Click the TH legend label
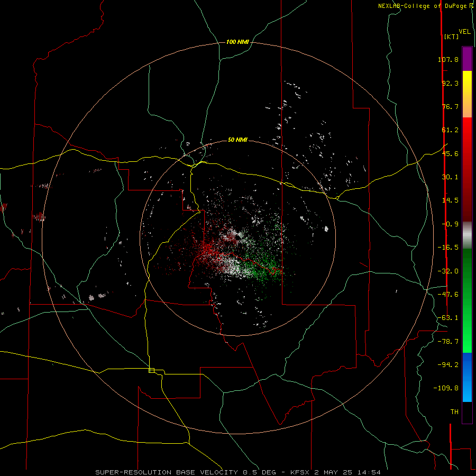Viewport: 476px width, 476px height. coord(454,412)
